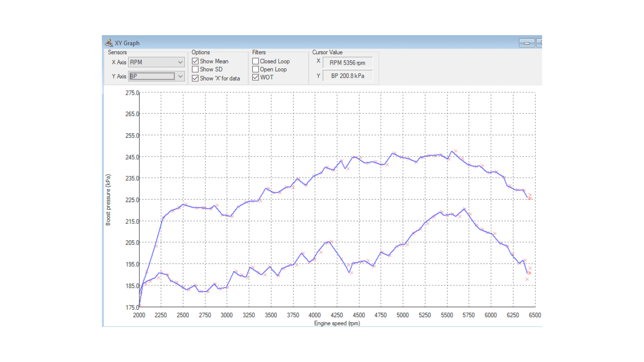This screenshot has width=644, height=362.
Task: Click the Engine speed (rpm) axis label
Action: click(337, 323)
